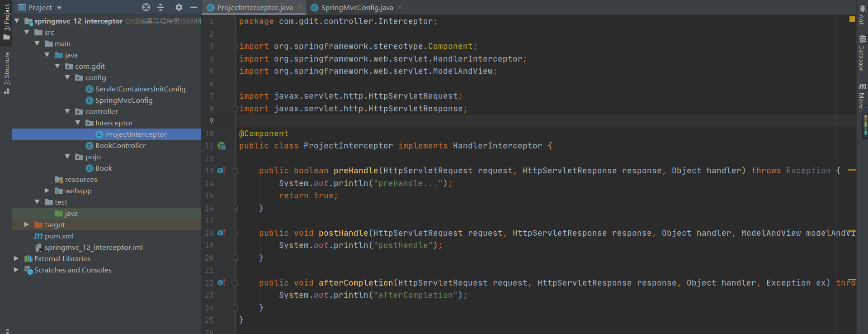The image size is (868, 334).
Task: Expand External Libraries
Action: 17,258
